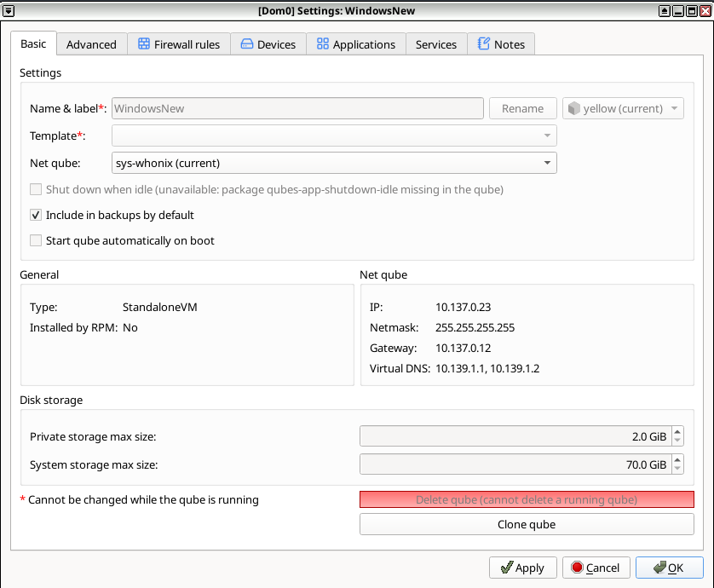Open the window menu icon in title bar
The height and width of the screenshot is (588, 714).
9,10
